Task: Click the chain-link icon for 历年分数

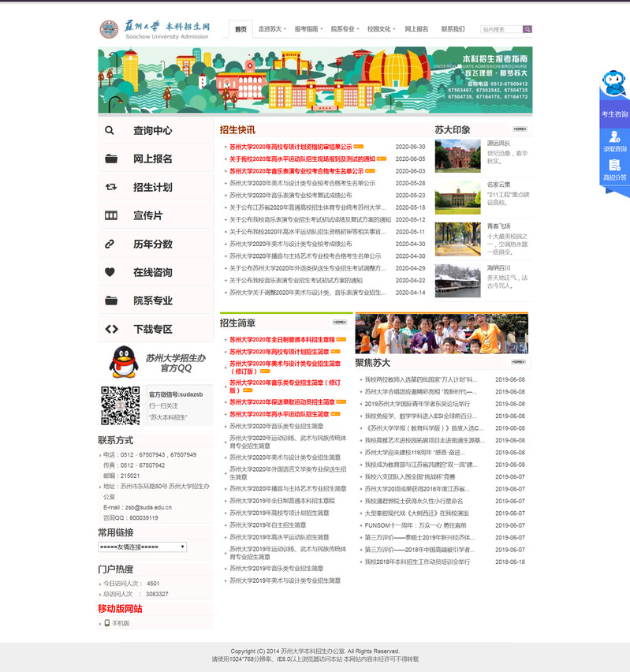Action: pos(110,244)
